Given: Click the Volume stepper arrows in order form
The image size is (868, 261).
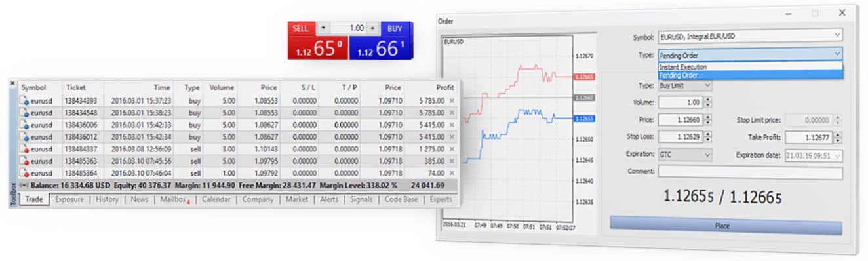Looking at the screenshot, I should pyautogui.click(x=707, y=102).
